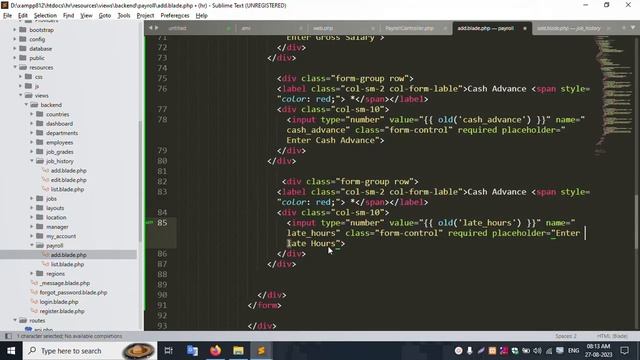
Task: Go to previous tab with left arrow
Action: [x=150, y=28]
